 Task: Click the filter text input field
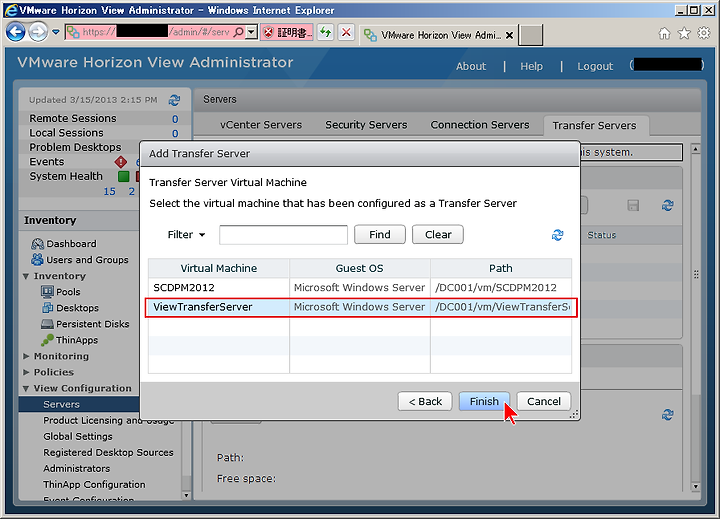[283, 235]
